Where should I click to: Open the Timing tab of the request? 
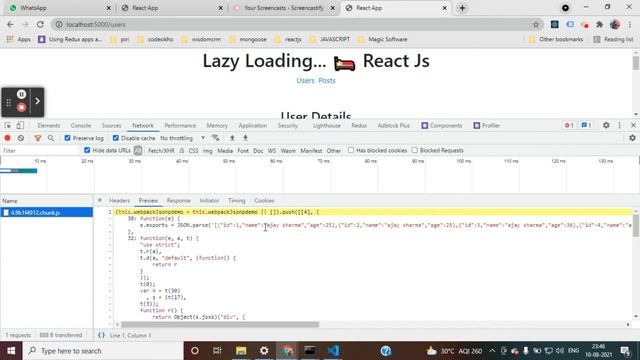tap(236, 200)
